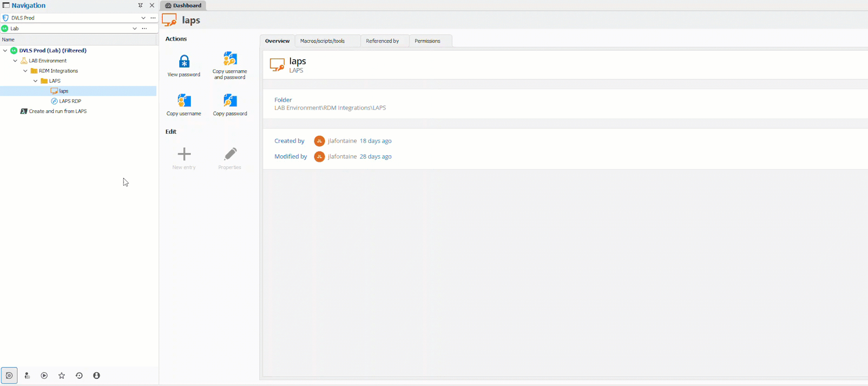This screenshot has height=386, width=868.
Task: Collapse the RDM Integrations folder
Action: click(25, 71)
